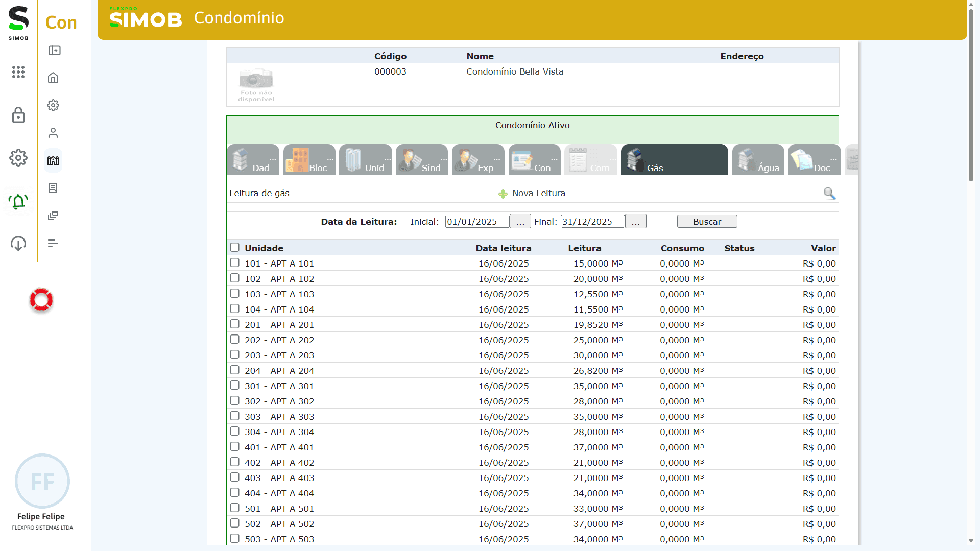Open the red lifebuoy help icon
This screenshot has width=980, height=551.
pos(41,300)
